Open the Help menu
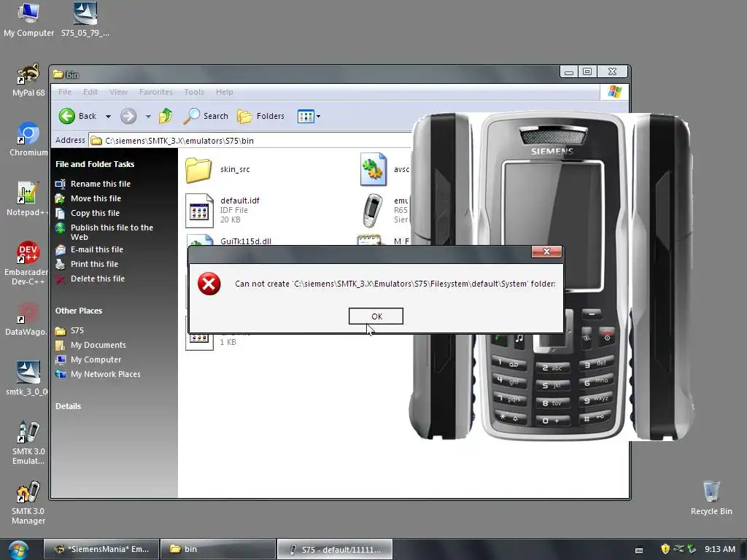Viewport: 747px width, 560px height. [225, 92]
